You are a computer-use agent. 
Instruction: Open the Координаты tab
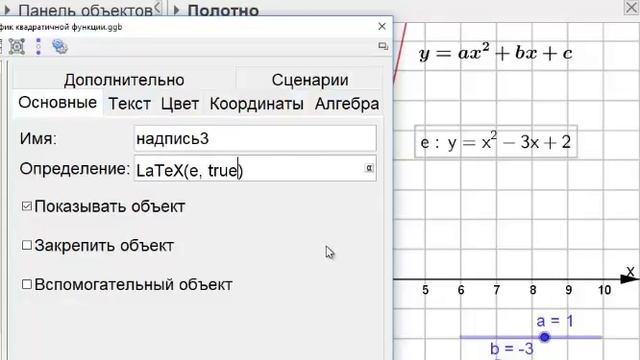click(256, 104)
